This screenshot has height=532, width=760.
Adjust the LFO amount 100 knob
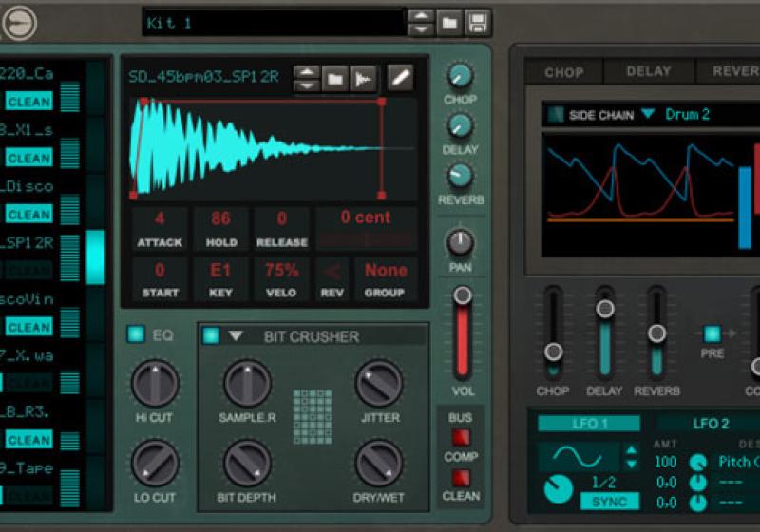point(698,462)
